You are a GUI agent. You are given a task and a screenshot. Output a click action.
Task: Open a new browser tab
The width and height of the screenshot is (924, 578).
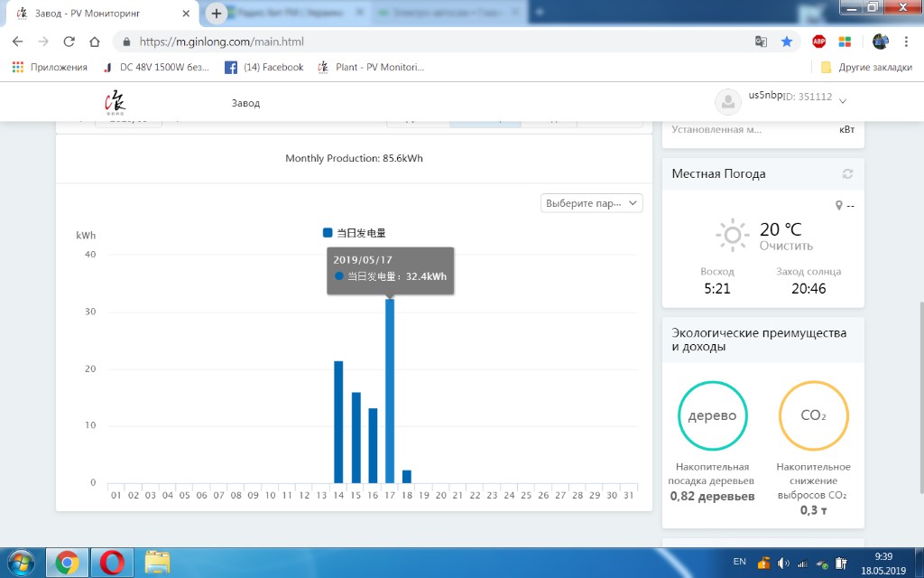coord(217,14)
